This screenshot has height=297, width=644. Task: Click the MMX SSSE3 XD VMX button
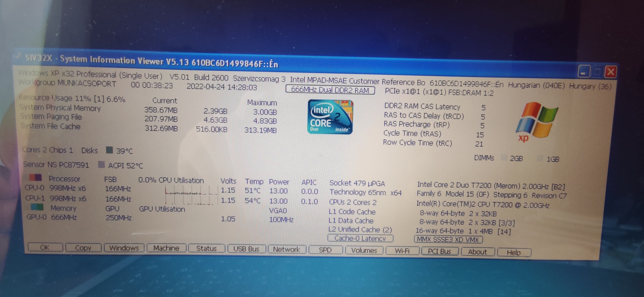[448, 239]
